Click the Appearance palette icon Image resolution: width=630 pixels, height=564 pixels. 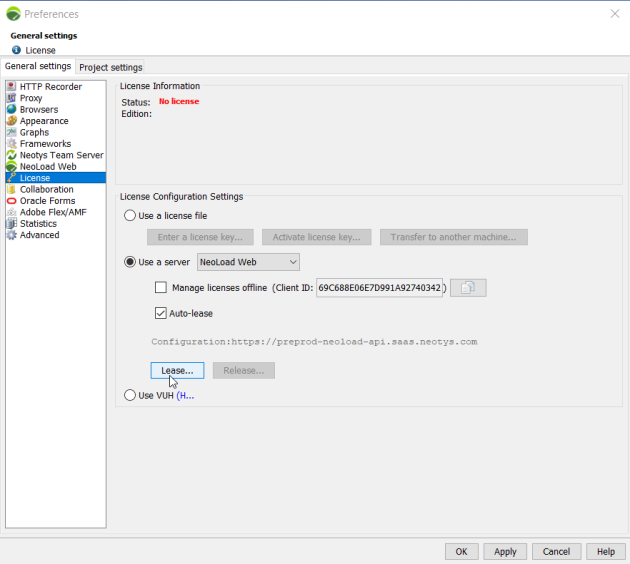(12, 121)
